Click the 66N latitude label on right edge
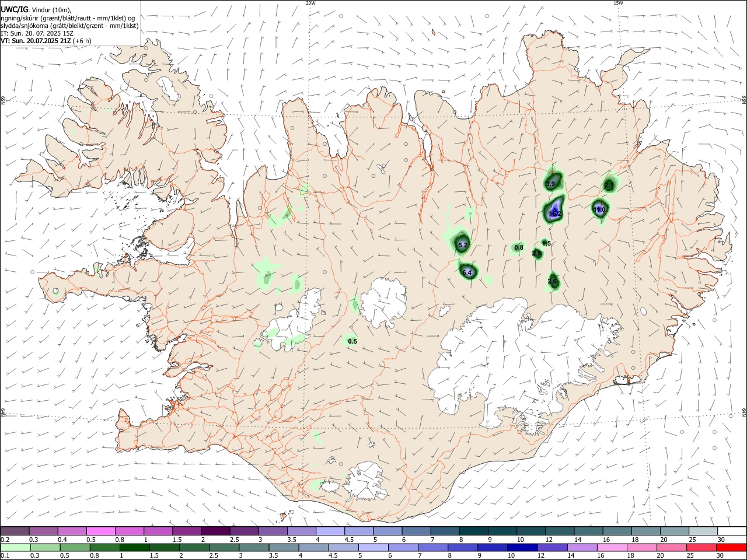Image resolution: width=747 pixels, height=560 pixels. (x=744, y=100)
